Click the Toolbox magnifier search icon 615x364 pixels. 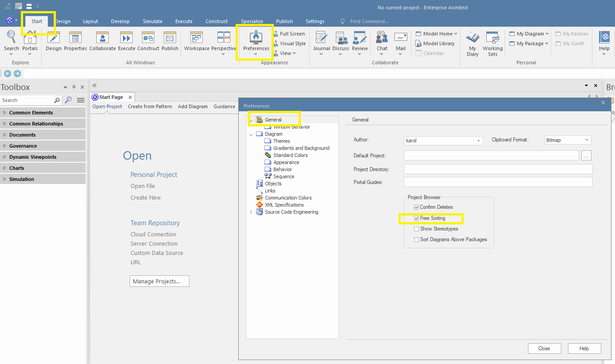pos(68,100)
